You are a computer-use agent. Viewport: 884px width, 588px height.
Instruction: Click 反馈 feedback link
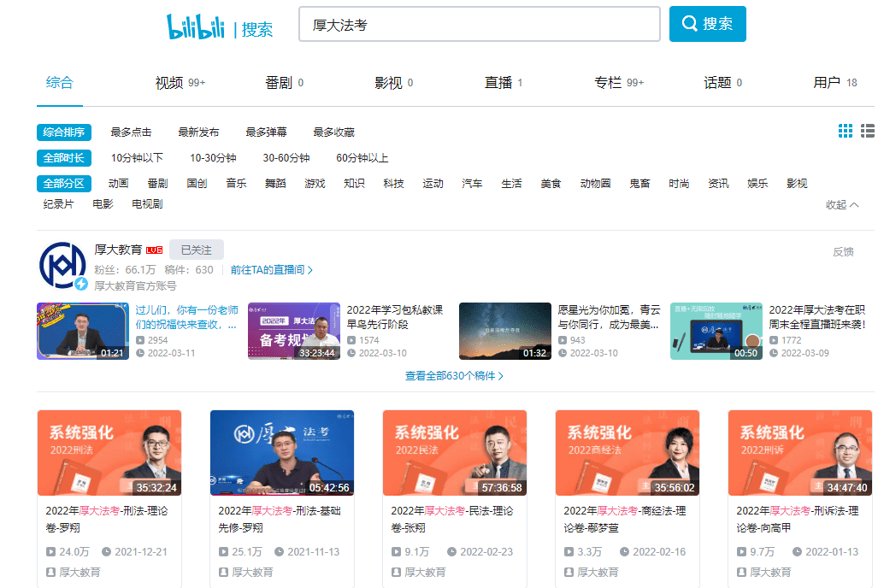[844, 252]
